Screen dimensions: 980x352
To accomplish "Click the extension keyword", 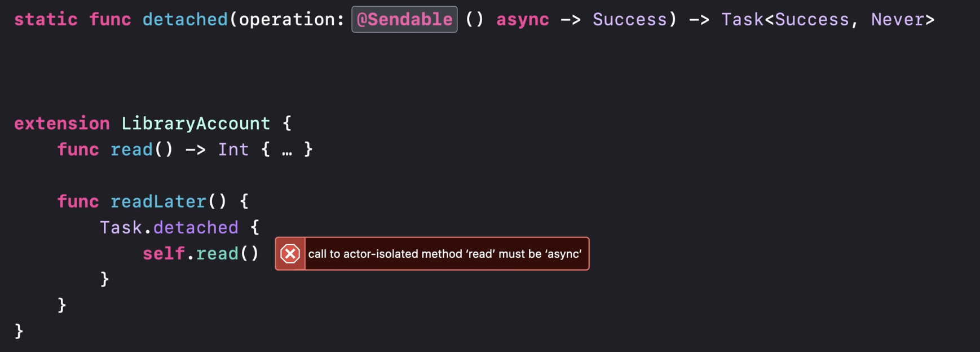I will pyautogui.click(x=62, y=124).
